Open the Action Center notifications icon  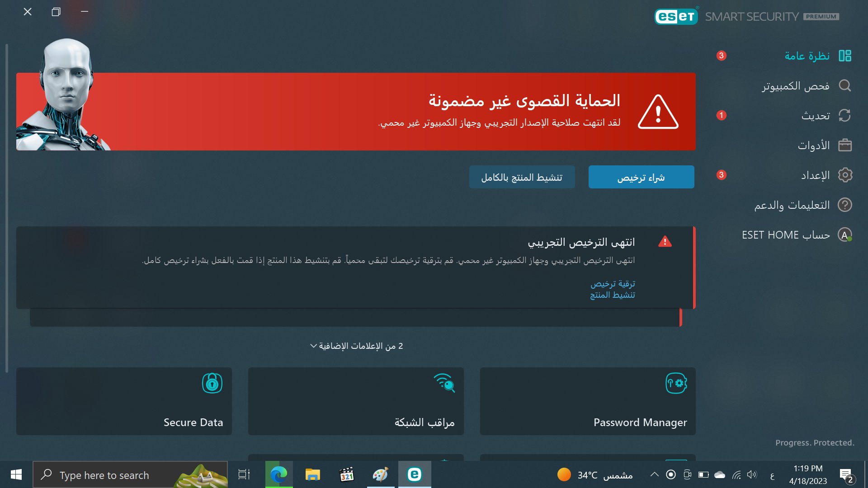[x=847, y=475]
